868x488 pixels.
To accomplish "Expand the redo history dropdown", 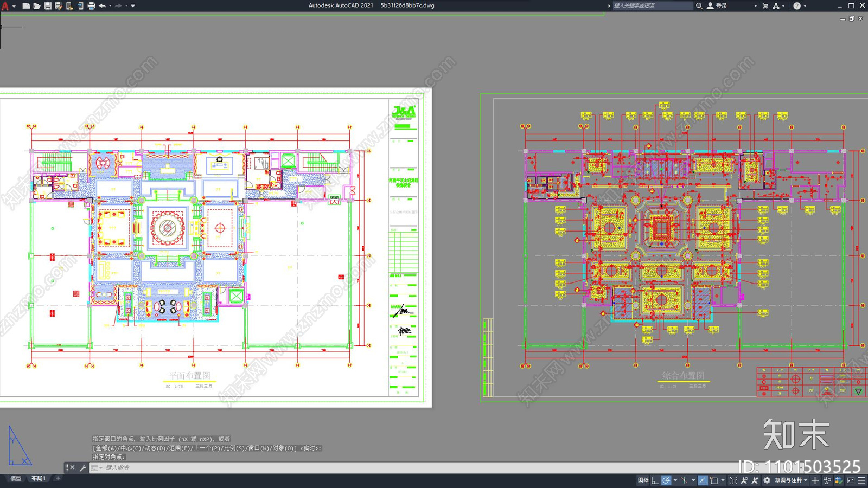I will pos(126,5).
